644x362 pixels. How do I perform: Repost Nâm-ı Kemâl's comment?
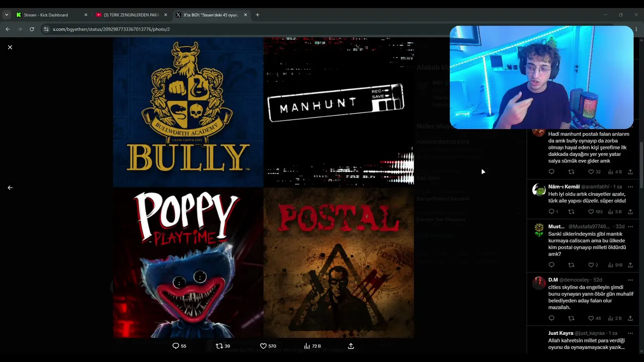pyautogui.click(x=571, y=212)
